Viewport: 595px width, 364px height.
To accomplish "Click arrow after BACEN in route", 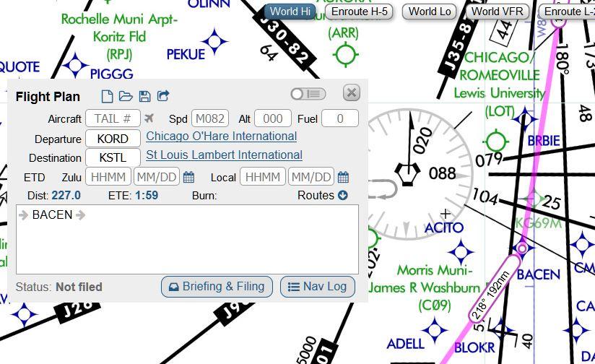I will 80,215.
